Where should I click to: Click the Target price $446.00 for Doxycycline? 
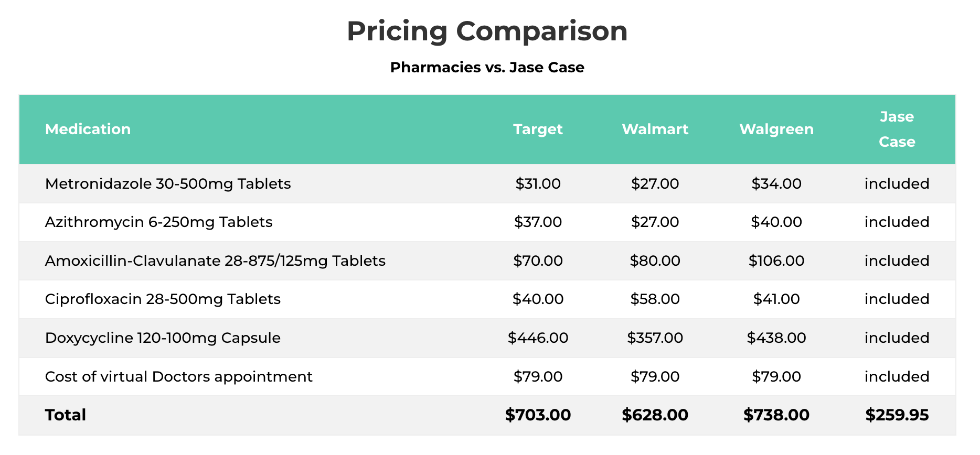538,338
